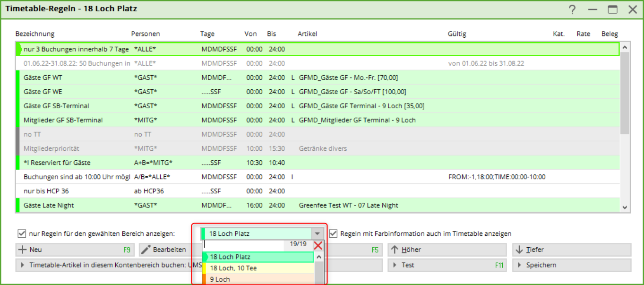Image resolution: width=644 pixels, height=285 pixels.
Task: Click the up arrow icon for Höher
Action: click(x=395, y=250)
